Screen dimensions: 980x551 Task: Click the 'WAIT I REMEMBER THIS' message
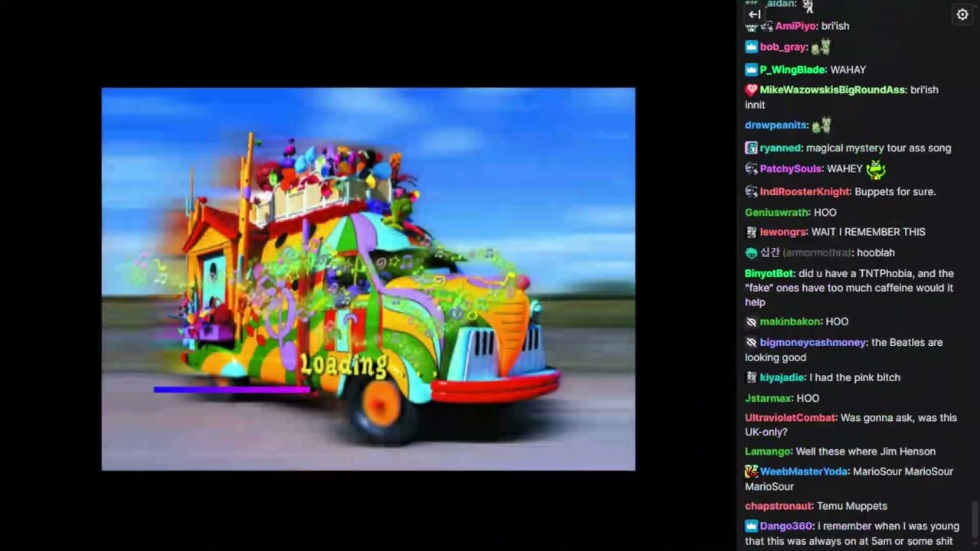pyautogui.click(x=868, y=232)
